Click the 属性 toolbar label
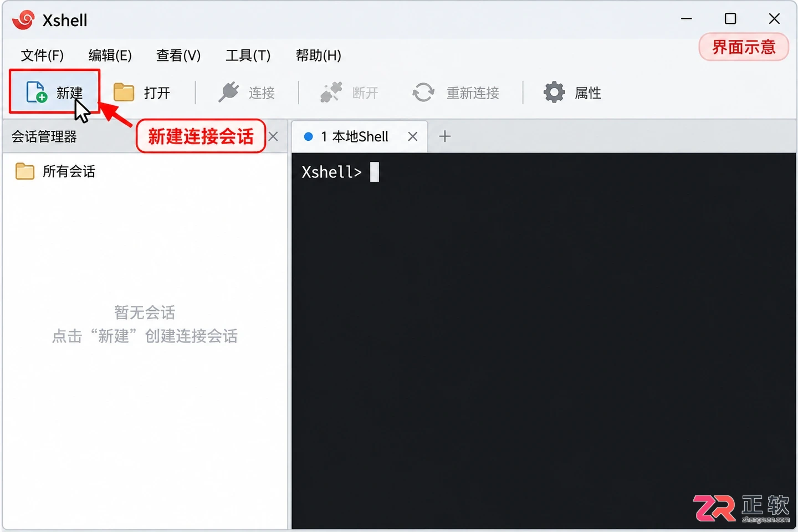The width and height of the screenshot is (798, 532). pyautogui.click(x=588, y=93)
